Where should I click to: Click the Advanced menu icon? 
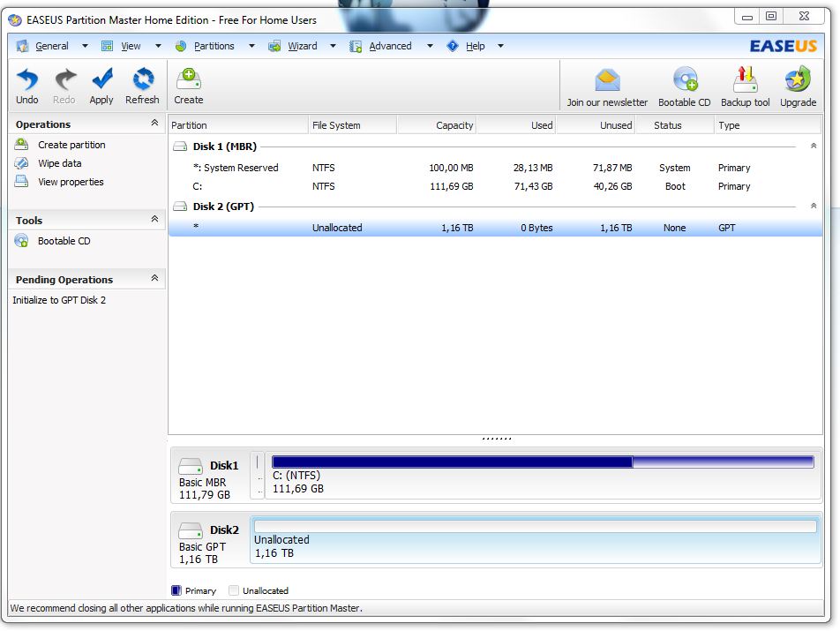(x=356, y=47)
